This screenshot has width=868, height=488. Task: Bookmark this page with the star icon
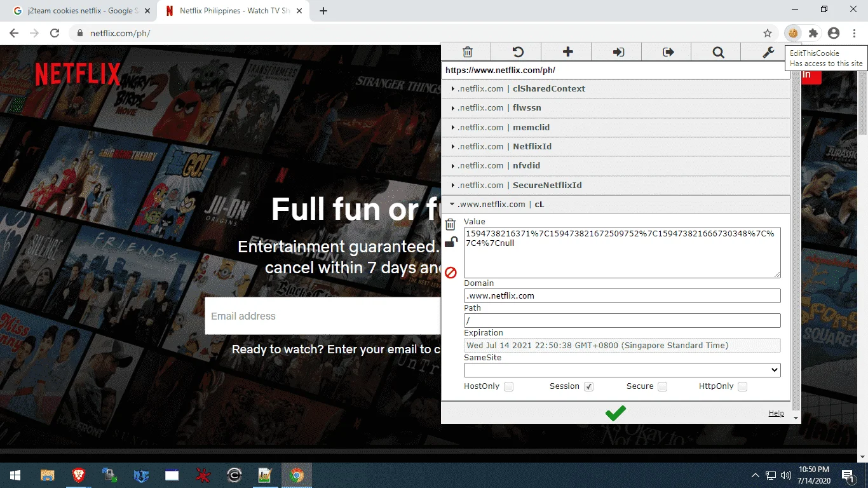(x=768, y=33)
